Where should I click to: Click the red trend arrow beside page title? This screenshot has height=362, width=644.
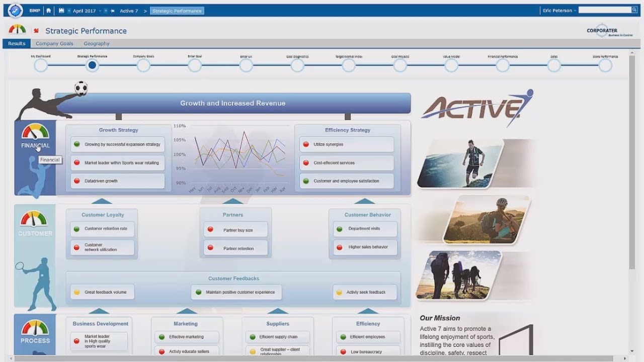pos(36,31)
